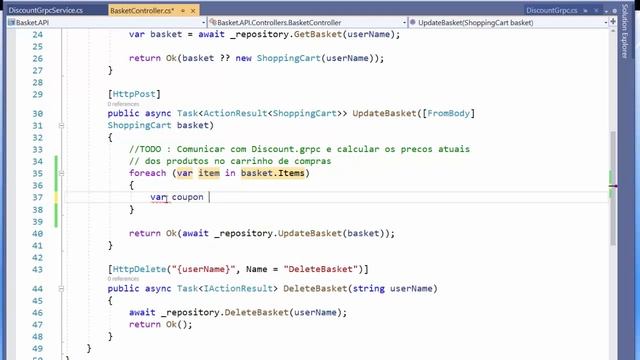This screenshot has height=360, width=640.
Task: Click GetBasket call on line 24
Action: click(x=318, y=34)
